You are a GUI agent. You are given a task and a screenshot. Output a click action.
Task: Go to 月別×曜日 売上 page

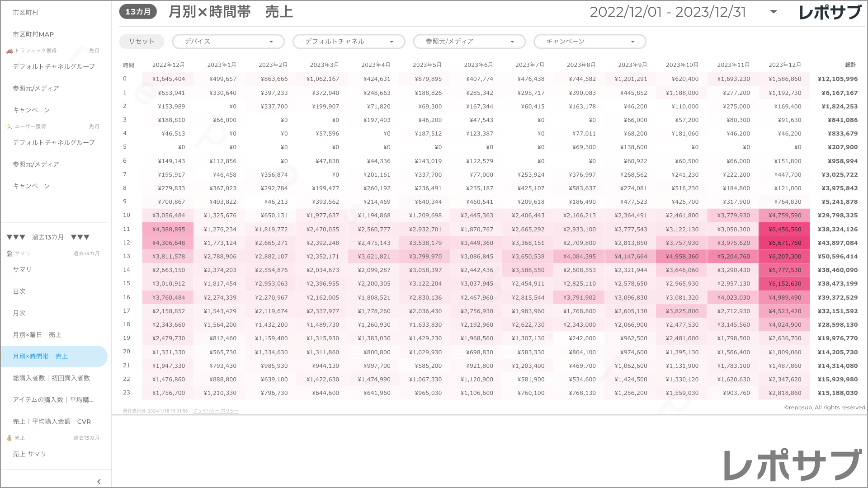37,335
